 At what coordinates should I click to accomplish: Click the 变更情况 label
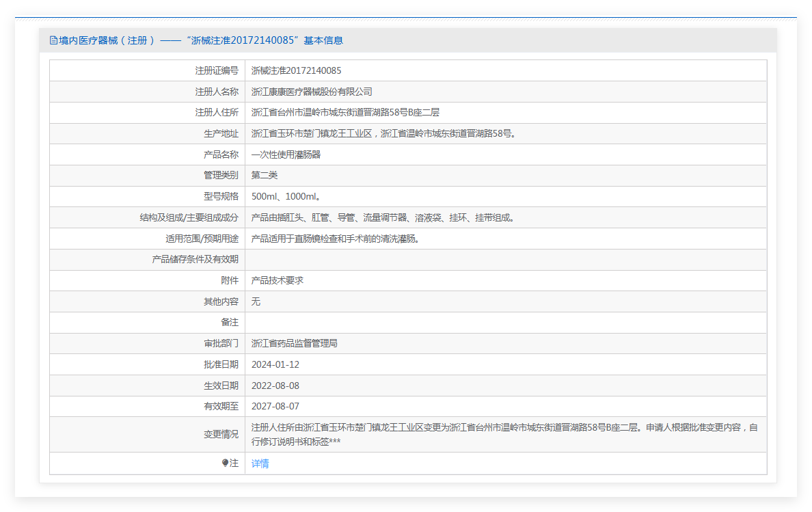click(x=221, y=434)
